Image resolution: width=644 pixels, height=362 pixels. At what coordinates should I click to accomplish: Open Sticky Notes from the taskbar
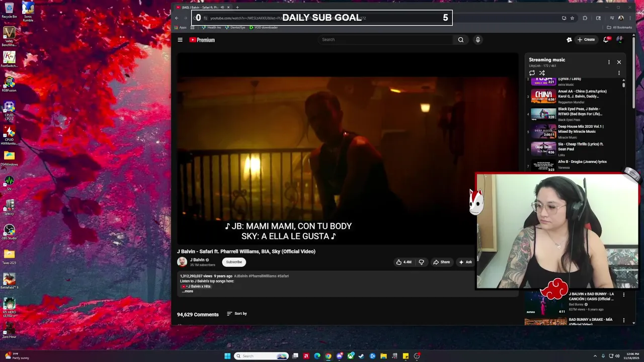[x=406, y=356]
